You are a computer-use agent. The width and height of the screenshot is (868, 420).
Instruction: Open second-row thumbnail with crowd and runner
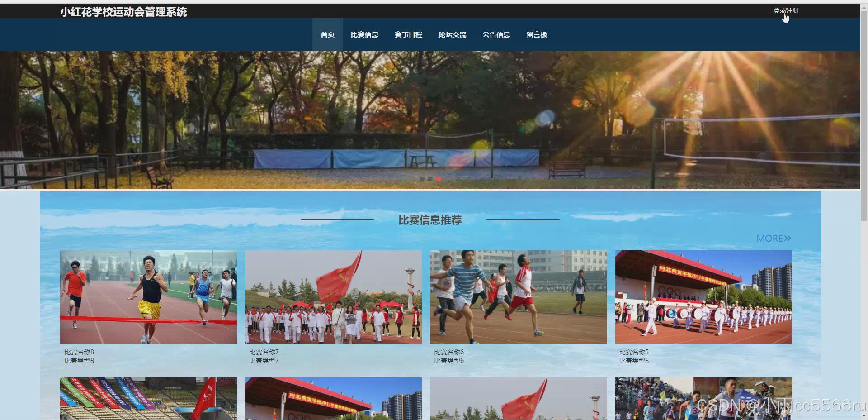point(703,399)
